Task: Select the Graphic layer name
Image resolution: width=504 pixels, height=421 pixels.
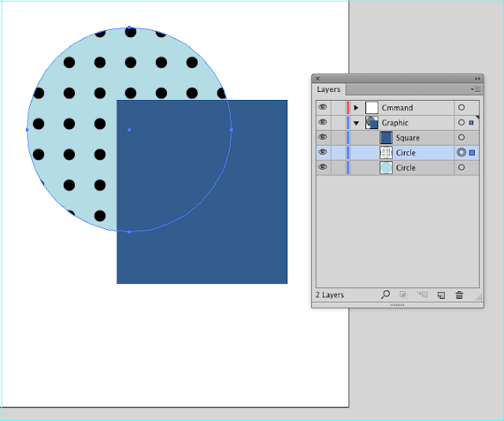Action: point(395,123)
